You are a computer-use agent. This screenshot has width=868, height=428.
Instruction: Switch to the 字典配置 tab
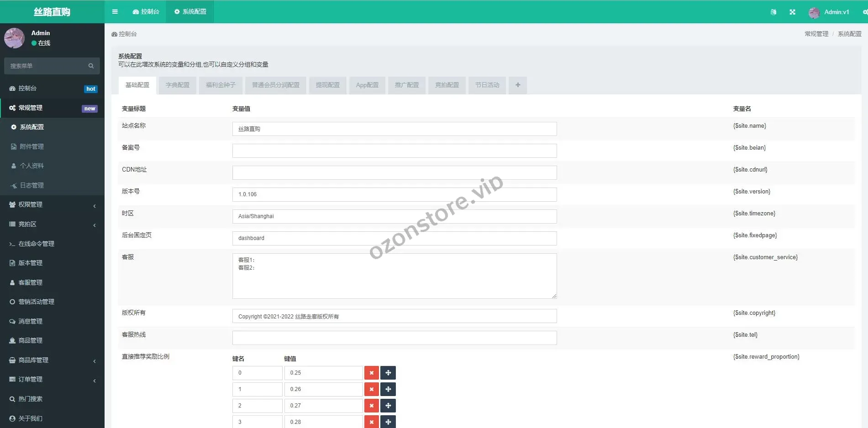click(177, 85)
